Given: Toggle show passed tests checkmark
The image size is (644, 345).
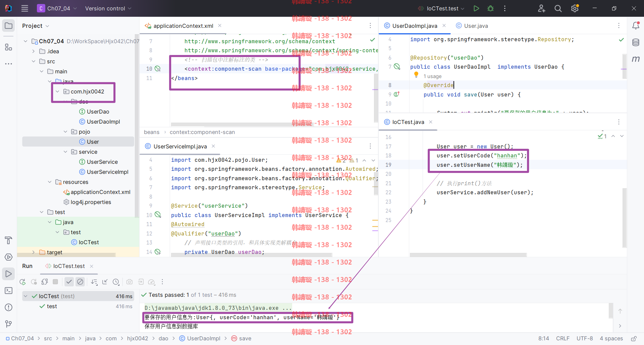Looking at the screenshot, I should pyautogui.click(x=69, y=282).
